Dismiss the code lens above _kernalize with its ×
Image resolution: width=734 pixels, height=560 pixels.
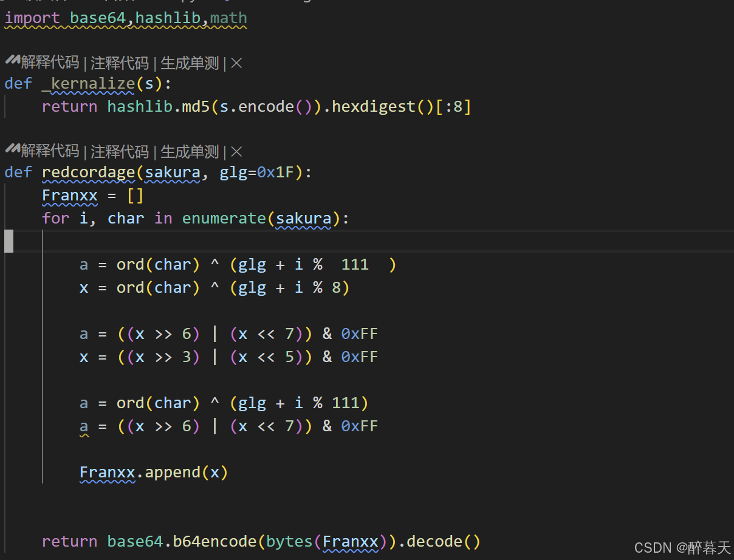(x=237, y=63)
